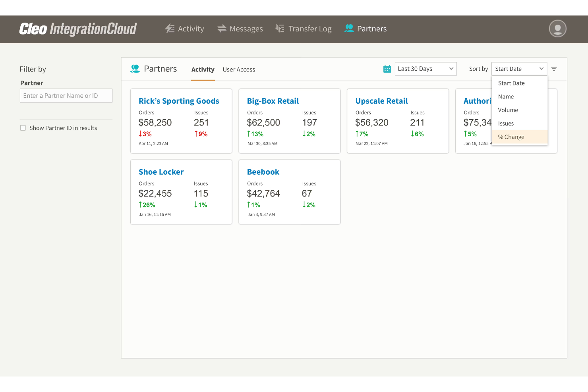Open the calendar date picker icon
The height and width of the screenshot is (392, 588).
point(387,69)
